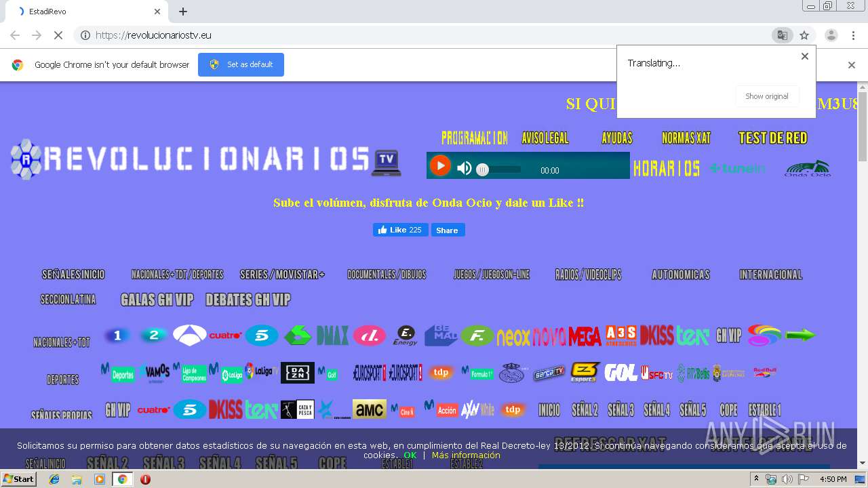
Task: Open SERIES/MOVISTAR+ section
Action: tap(282, 274)
